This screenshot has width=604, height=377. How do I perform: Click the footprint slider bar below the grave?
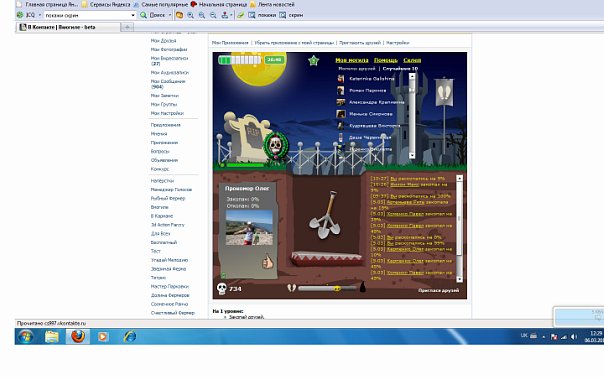(327, 288)
